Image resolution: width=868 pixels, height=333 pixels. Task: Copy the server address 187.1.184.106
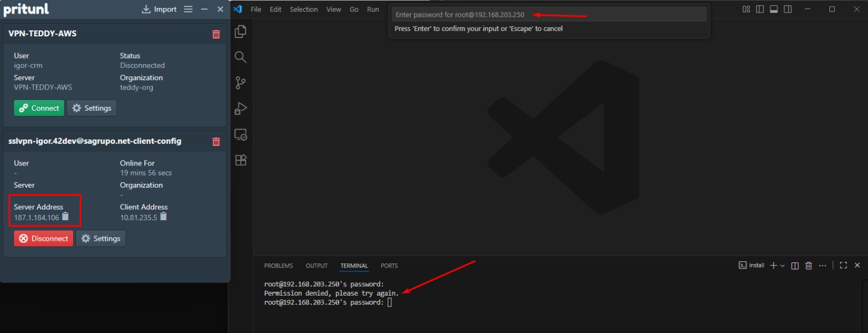coord(66,216)
